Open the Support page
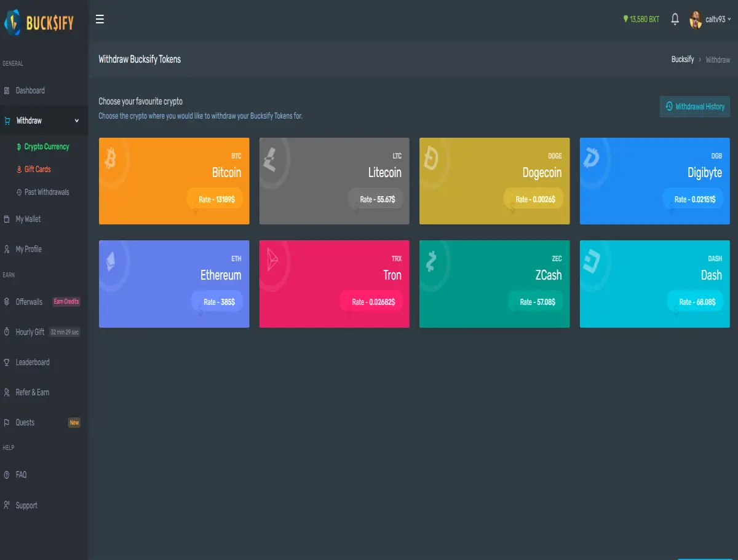 tap(26, 505)
